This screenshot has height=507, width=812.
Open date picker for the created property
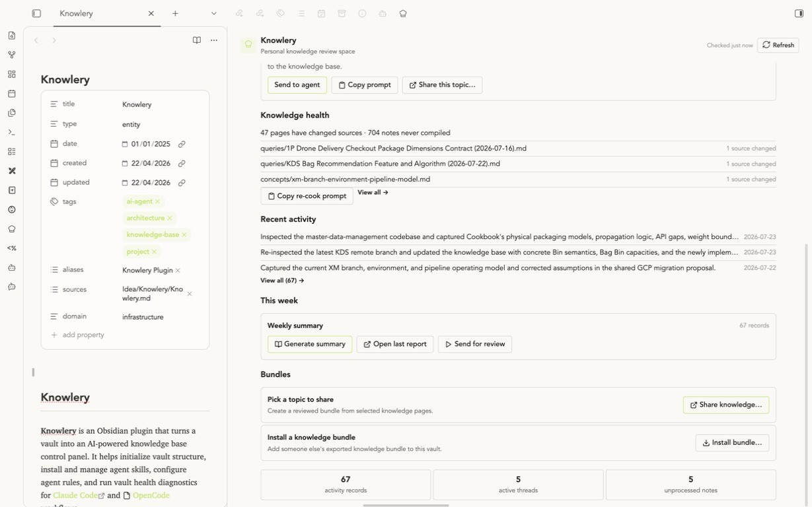[125, 164]
